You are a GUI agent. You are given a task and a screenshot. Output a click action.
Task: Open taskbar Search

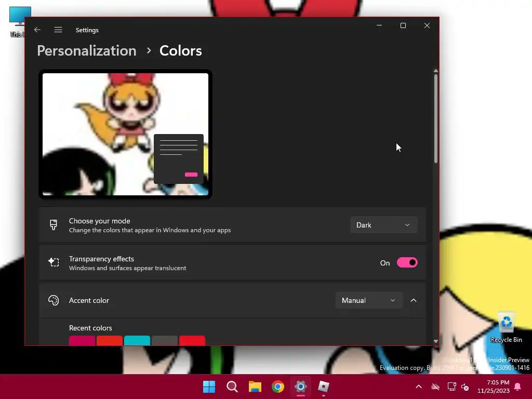232,387
